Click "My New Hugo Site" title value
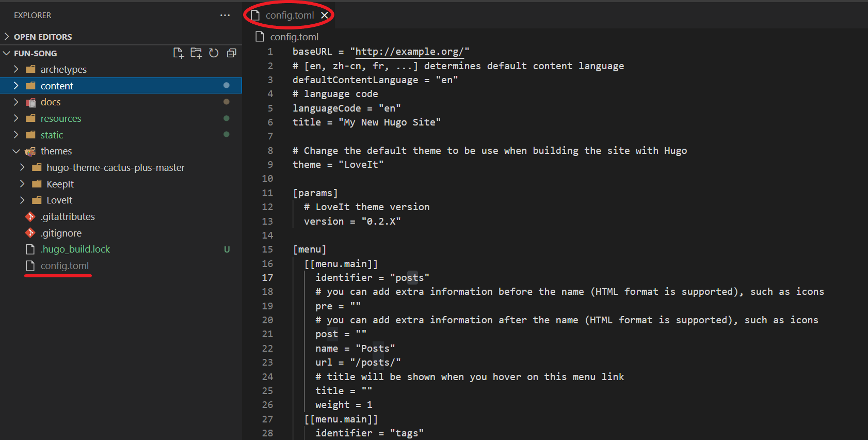The height and width of the screenshot is (440, 868). click(390, 122)
